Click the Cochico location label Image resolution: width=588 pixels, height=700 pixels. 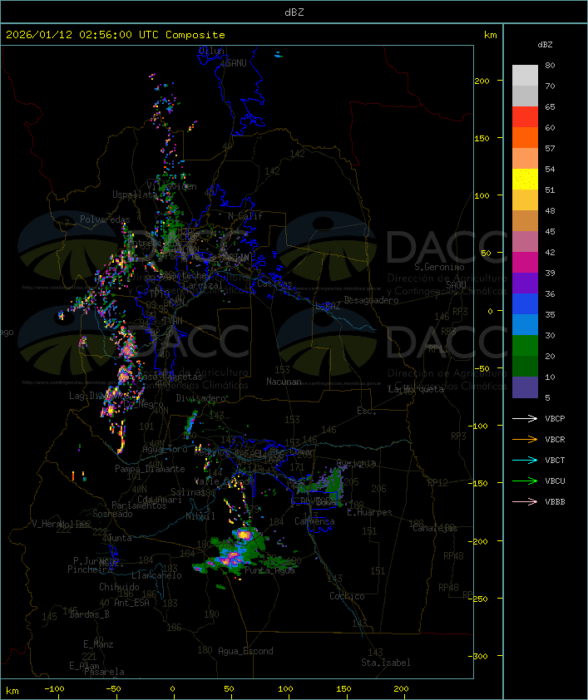[347, 596]
